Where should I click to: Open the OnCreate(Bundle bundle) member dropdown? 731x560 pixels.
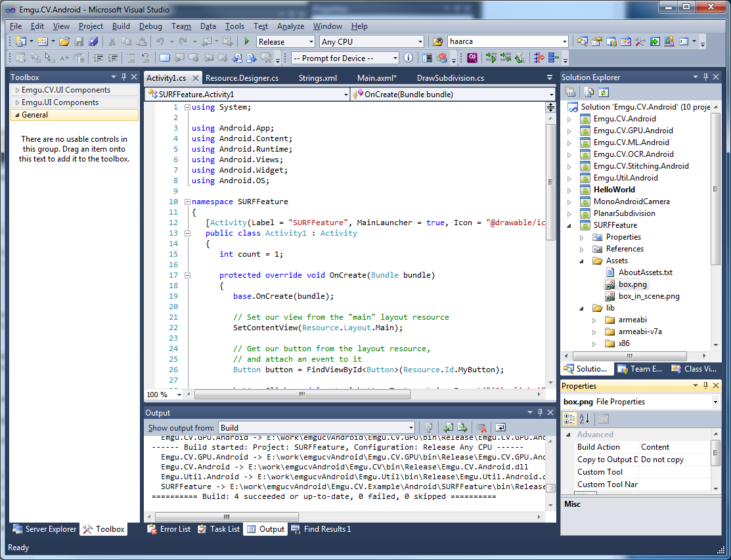pyautogui.click(x=453, y=95)
